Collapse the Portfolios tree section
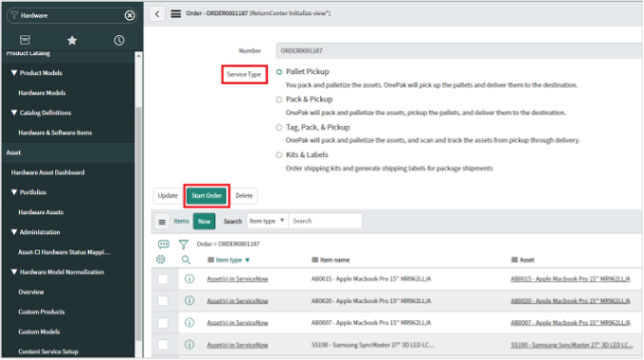The width and height of the screenshot is (644, 360). [14, 192]
